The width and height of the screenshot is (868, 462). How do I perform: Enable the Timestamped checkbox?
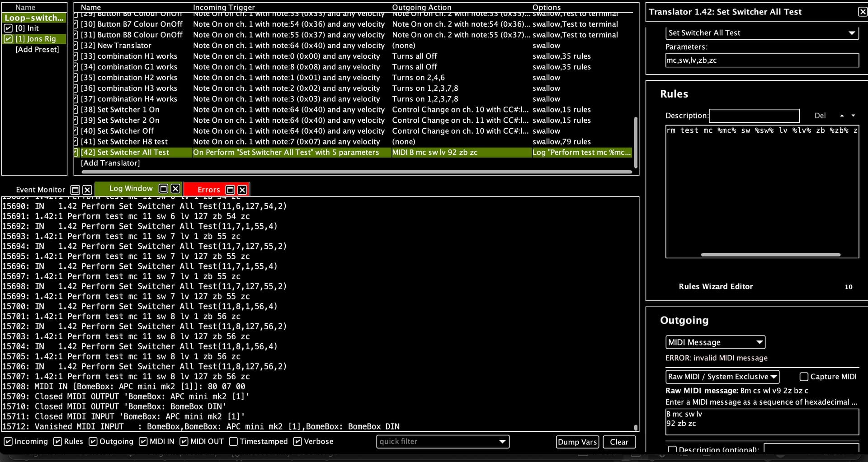click(233, 441)
